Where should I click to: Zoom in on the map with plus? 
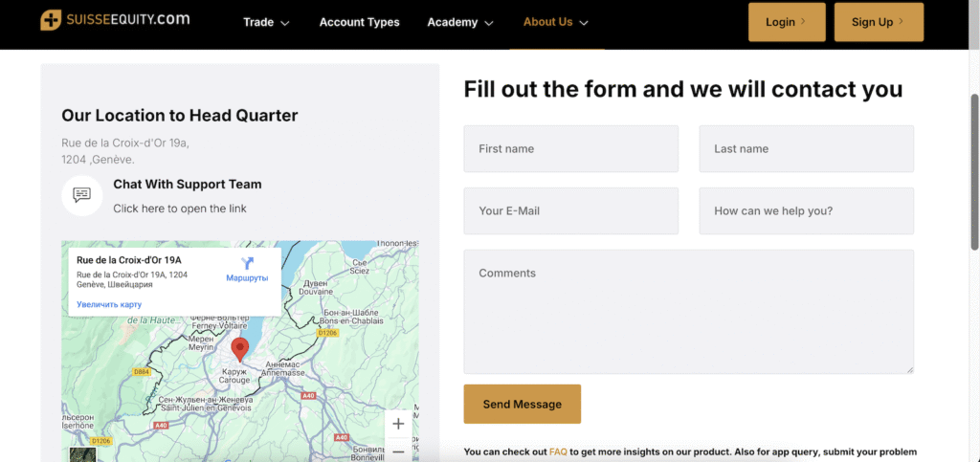pyautogui.click(x=398, y=424)
